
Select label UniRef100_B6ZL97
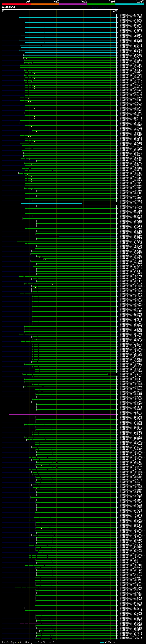tap(131, 236)
